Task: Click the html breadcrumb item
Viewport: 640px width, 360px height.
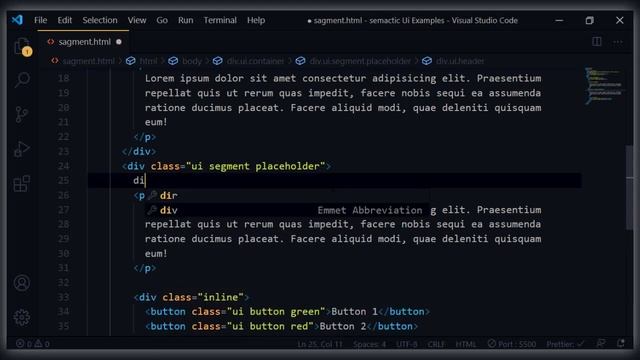Action: coord(148,61)
